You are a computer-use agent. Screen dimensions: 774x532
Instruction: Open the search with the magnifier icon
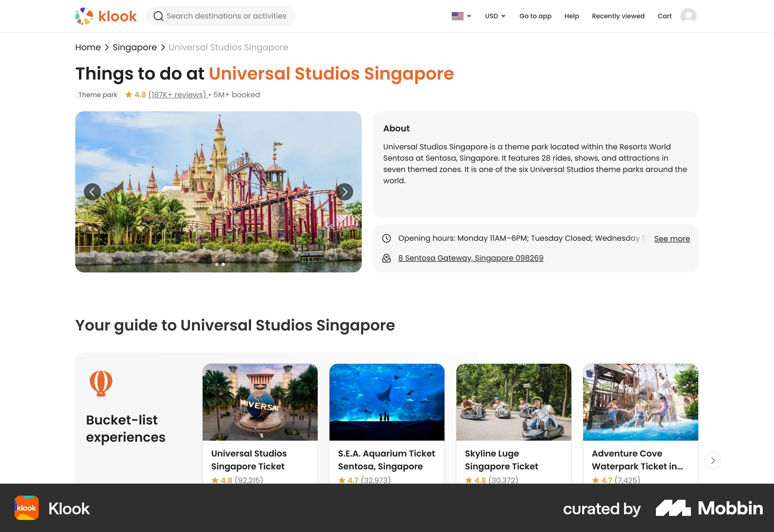[158, 16]
